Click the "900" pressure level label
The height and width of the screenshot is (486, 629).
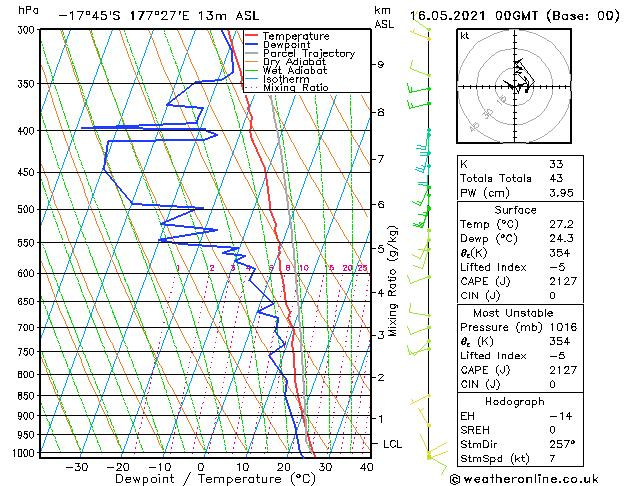[28, 416]
